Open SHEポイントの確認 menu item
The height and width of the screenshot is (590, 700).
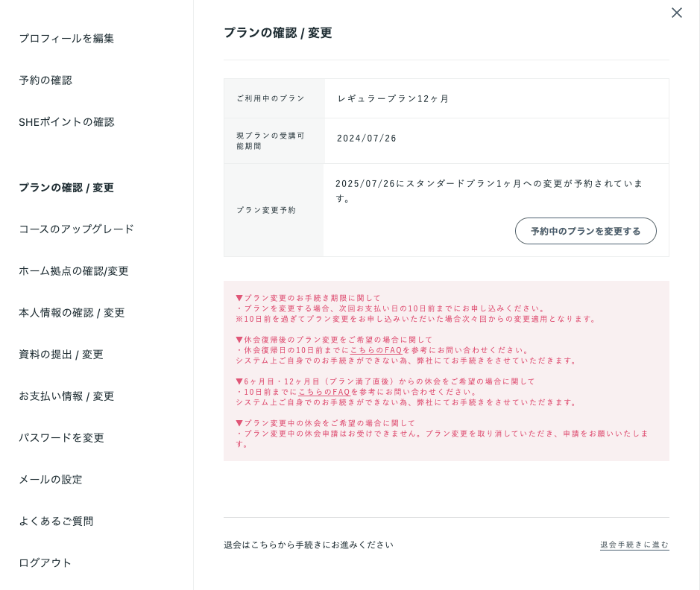coord(66,121)
